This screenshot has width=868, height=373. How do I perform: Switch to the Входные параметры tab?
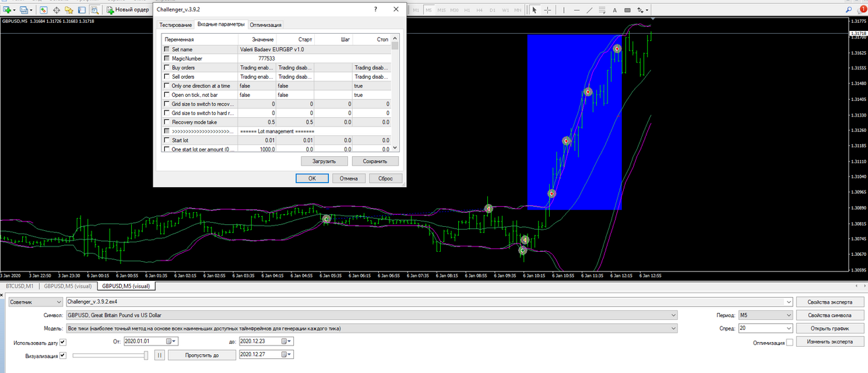tap(221, 24)
